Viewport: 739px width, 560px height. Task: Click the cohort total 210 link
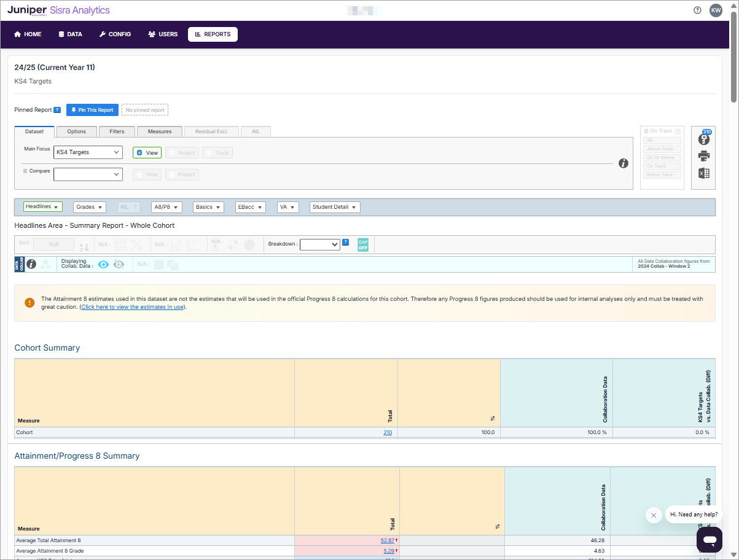pyautogui.click(x=387, y=432)
